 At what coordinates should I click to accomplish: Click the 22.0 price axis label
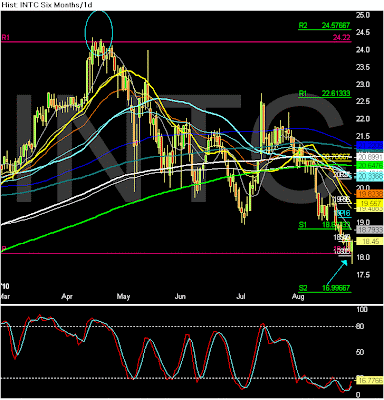pyautogui.click(x=363, y=119)
